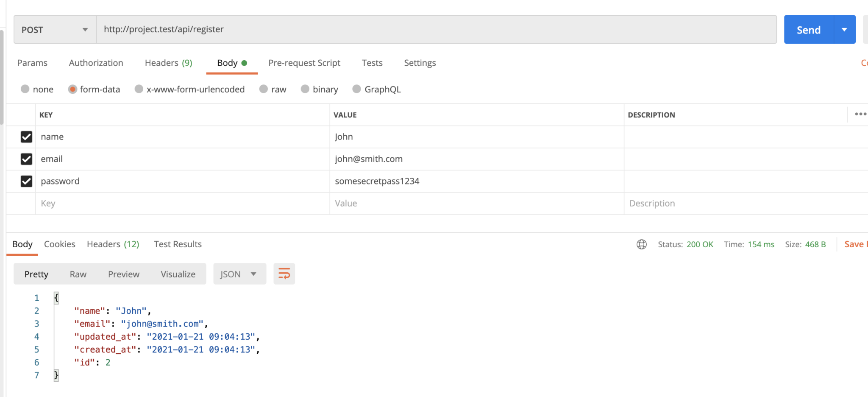Screen dimensions: 868x397
Task: Open response network info via globe icon
Action: click(x=641, y=244)
